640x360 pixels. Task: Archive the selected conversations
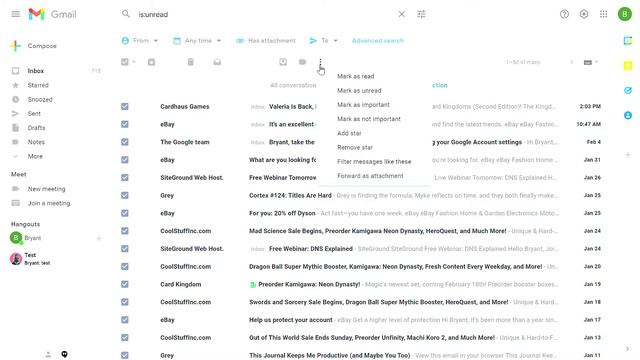coord(151,62)
